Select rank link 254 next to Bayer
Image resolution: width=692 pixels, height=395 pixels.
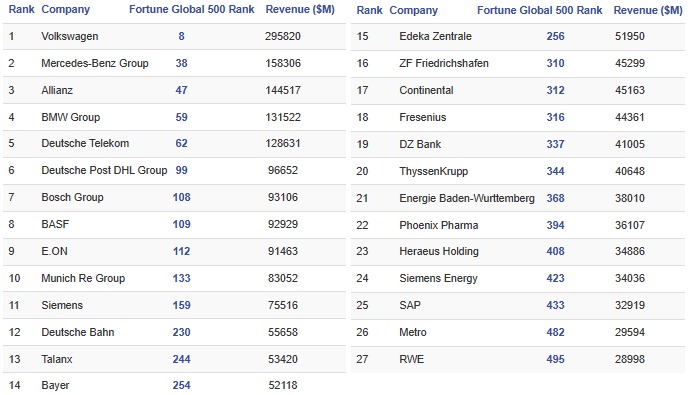[181, 385]
